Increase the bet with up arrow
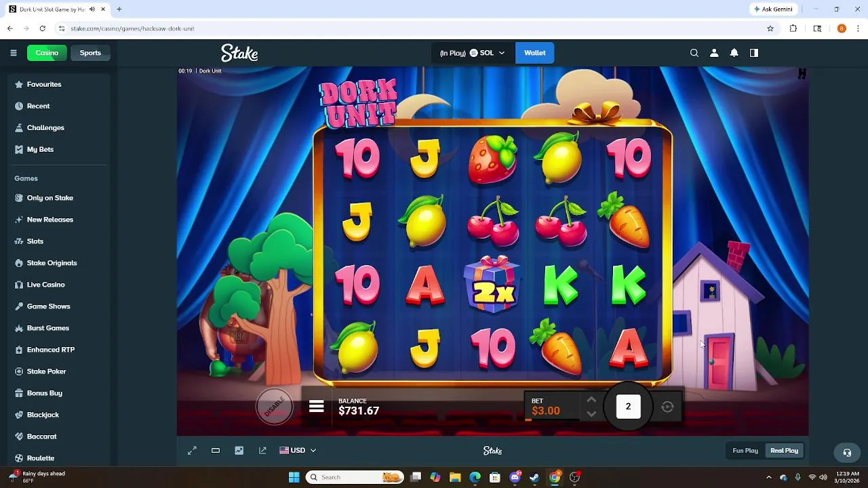Image resolution: width=868 pixels, height=488 pixels. [x=591, y=400]
